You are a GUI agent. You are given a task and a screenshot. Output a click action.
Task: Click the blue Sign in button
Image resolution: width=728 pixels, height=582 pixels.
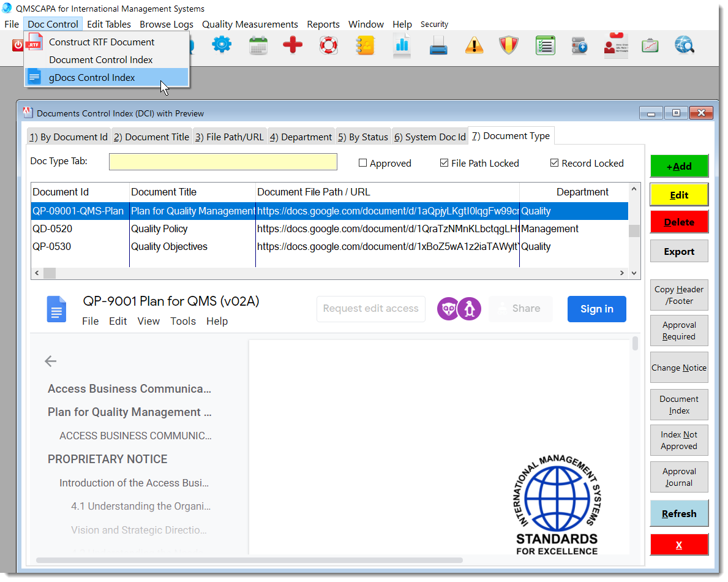coord(596,309)
